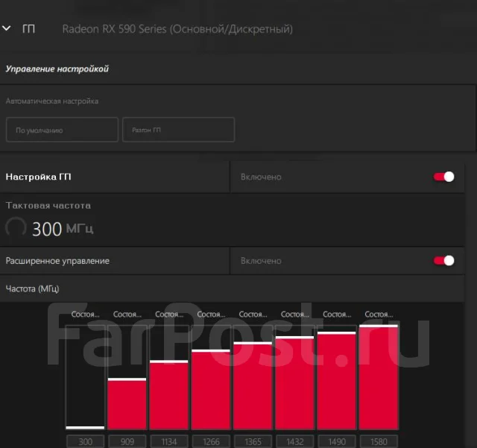Click the clock speed gauge icon
The image size is (477, 448).
coord(16,227)
